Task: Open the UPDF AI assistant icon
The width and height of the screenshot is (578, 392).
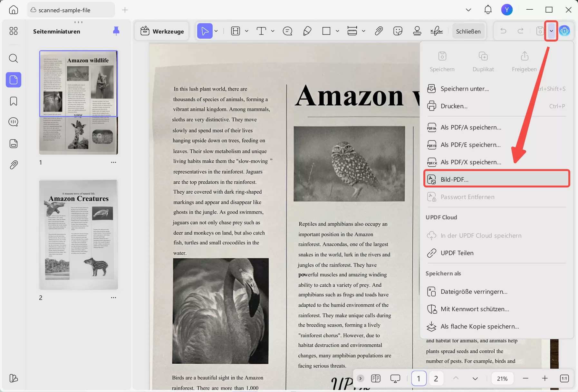Action: (564, 31)
